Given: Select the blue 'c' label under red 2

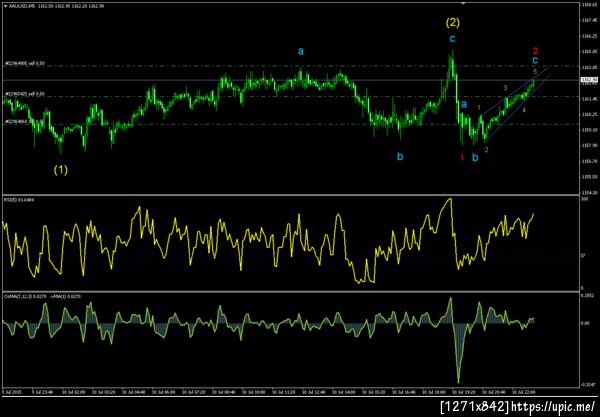Looking at the screenshot, I should click(535, 60).
